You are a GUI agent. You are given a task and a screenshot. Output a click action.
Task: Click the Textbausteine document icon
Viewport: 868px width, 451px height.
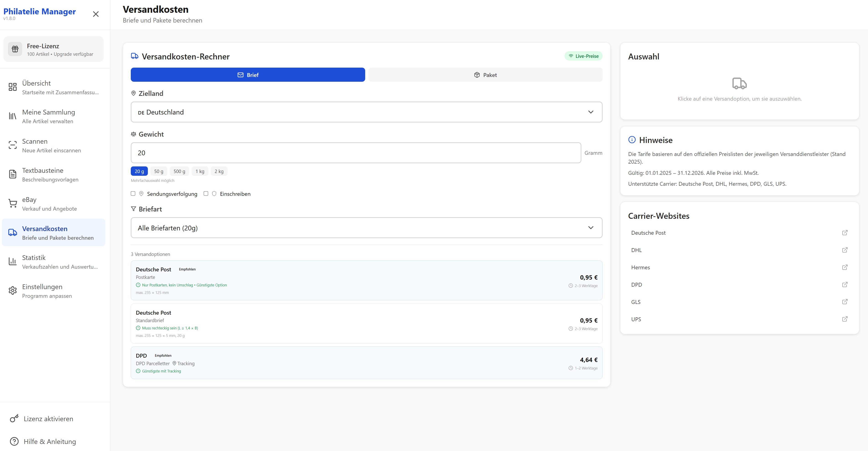[x=13, y=174]
